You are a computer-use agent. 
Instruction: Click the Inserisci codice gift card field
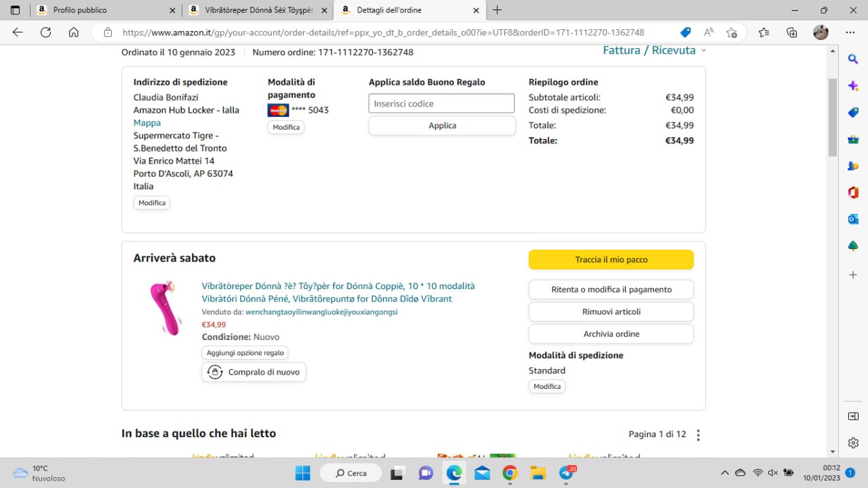pyautogui.click(x=441, y=104)
